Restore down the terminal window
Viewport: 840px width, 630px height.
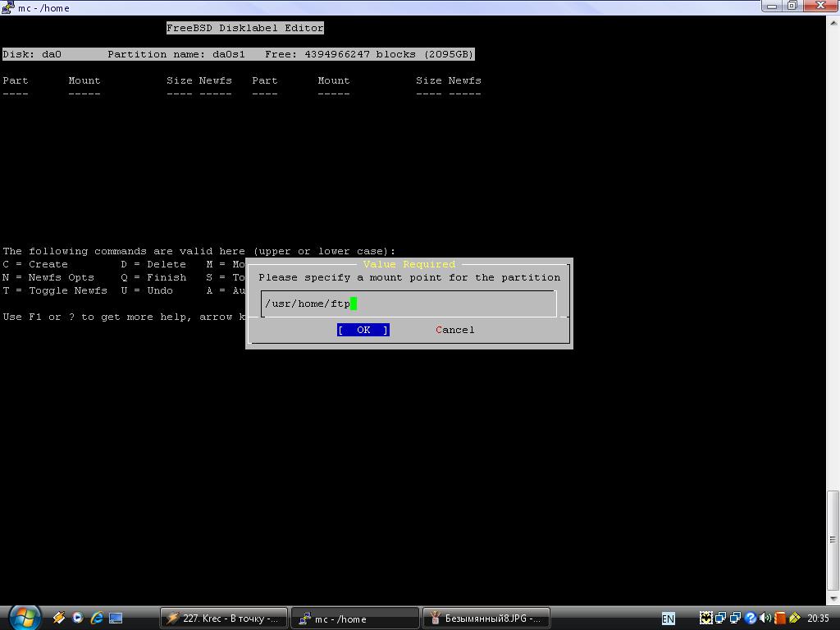point(792,6)
